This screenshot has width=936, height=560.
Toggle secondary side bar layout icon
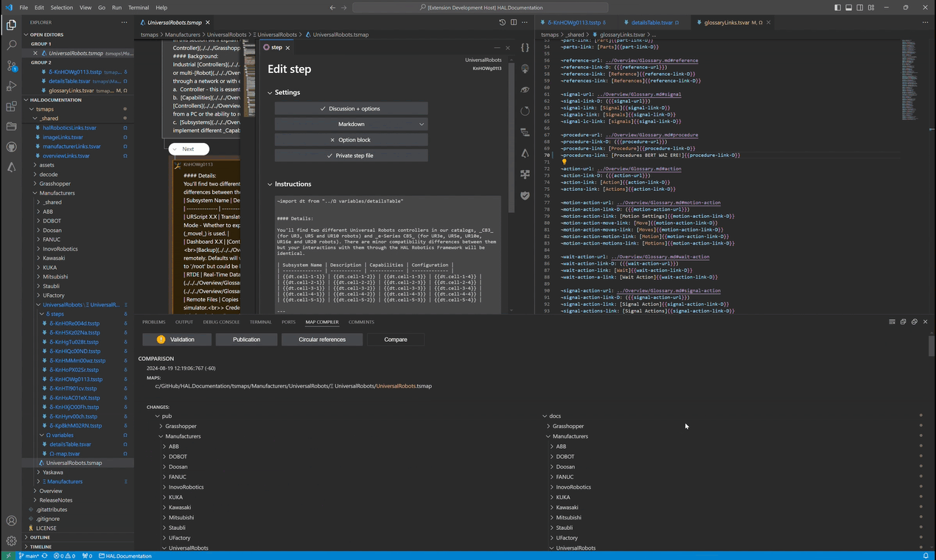(x=859, y=7)
